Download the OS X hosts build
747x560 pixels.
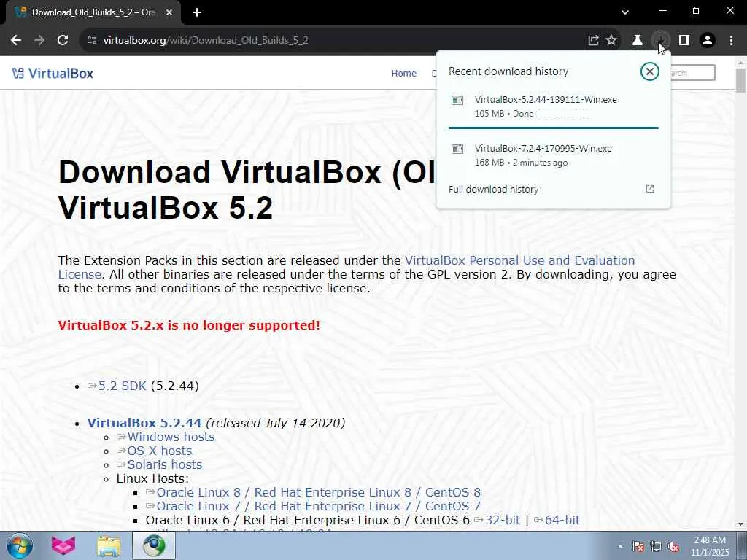(160, 451)
